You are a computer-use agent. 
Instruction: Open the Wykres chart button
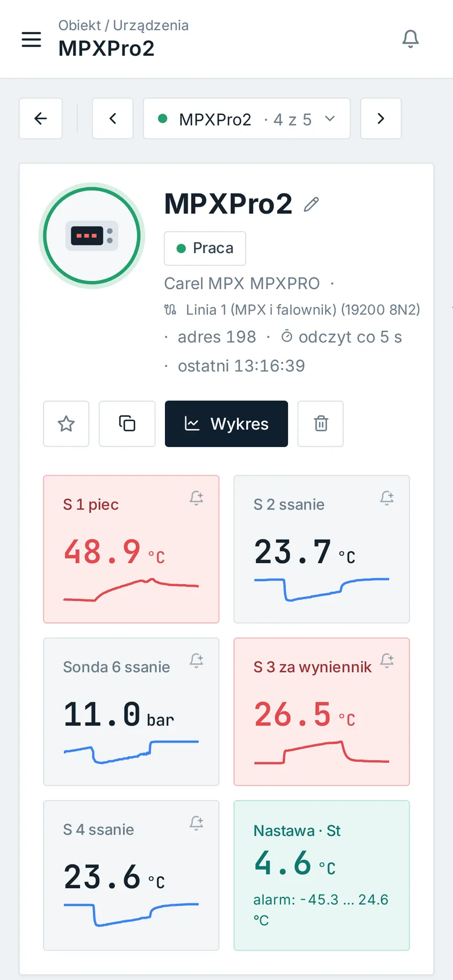[x=227, y=424]
